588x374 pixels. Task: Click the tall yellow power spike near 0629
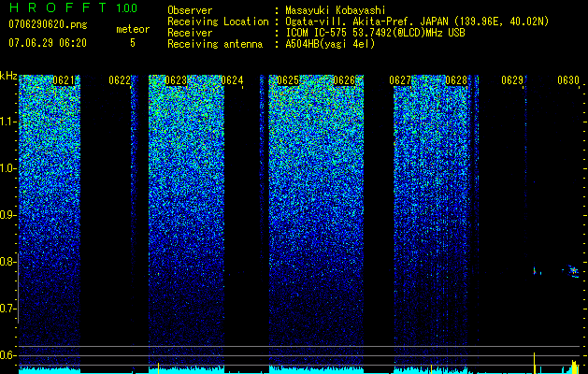tap(534, 363)
